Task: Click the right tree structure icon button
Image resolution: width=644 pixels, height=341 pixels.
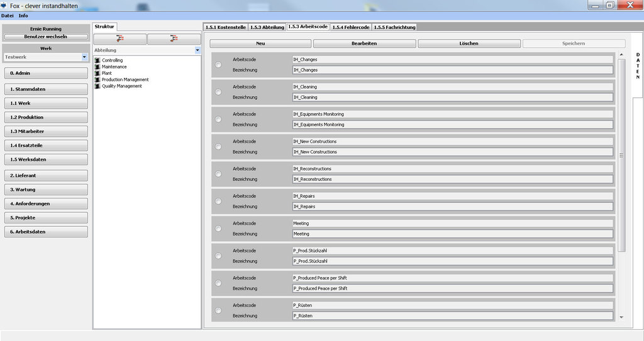Action: (174, 39)
